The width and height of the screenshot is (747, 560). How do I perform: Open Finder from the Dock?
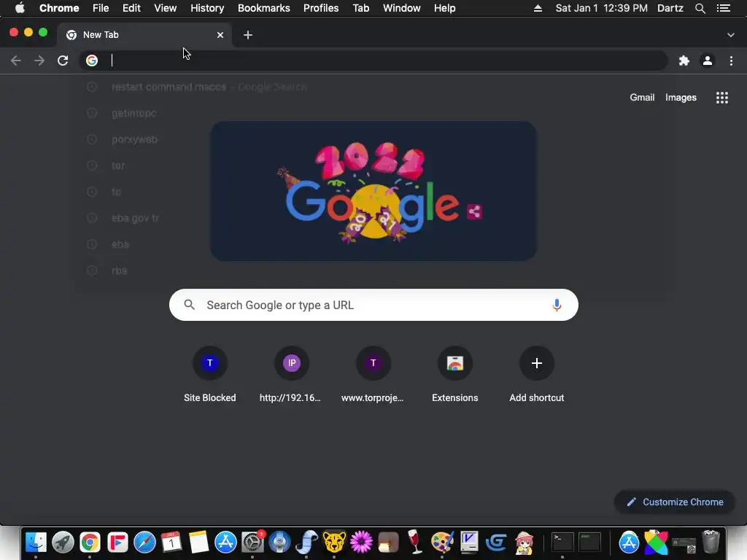coord(36,542)
